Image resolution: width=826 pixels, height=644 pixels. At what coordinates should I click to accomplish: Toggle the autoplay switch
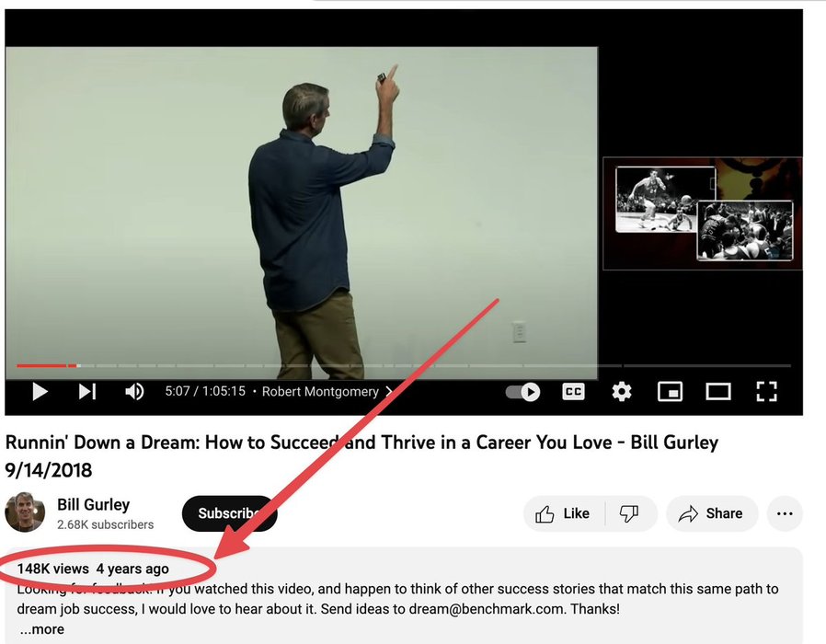click(523, 392)
